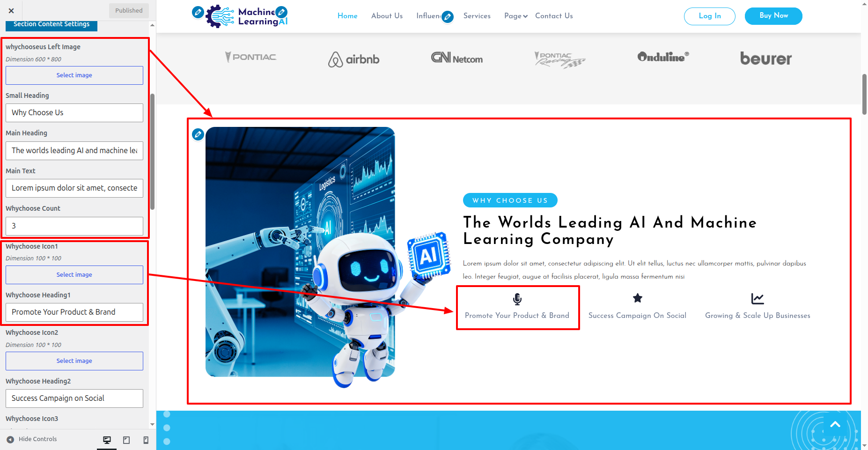Image resolution: width=868 pixels, height=450 pixels.
Task: Switch to desktop preview device icon
Action: (107, 440)
